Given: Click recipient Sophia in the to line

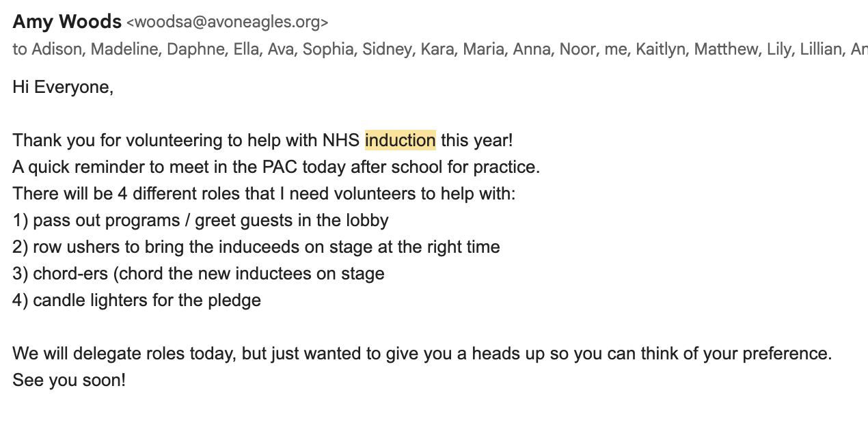Looking at the screenshot, I should [327, 49].
